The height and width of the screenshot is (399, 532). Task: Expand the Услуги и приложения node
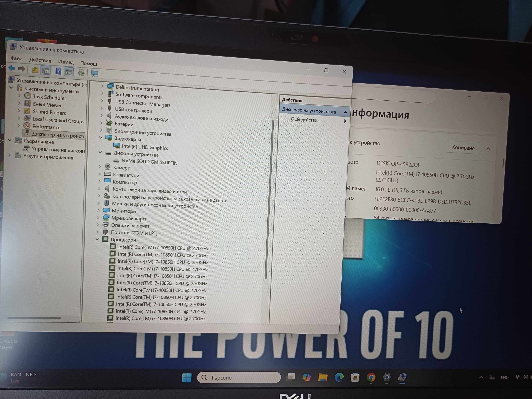click(10, 155)
